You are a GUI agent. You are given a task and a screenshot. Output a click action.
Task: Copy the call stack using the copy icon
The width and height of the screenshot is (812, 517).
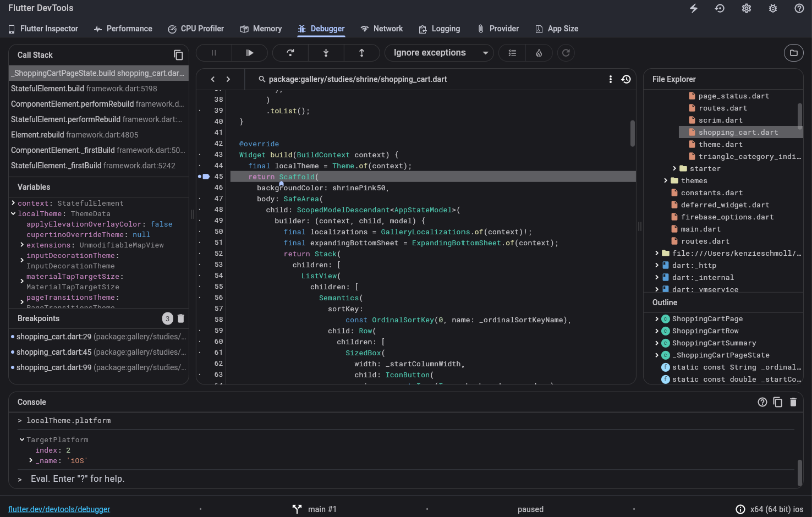178,54
